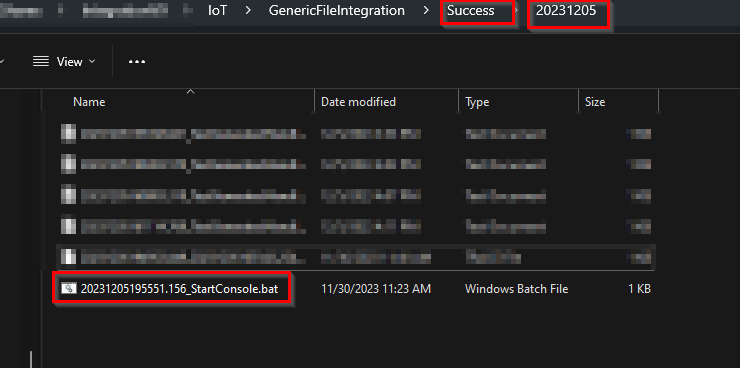
Task: Go to the IoT breadcrumb folder
Action: pos(218,10)
